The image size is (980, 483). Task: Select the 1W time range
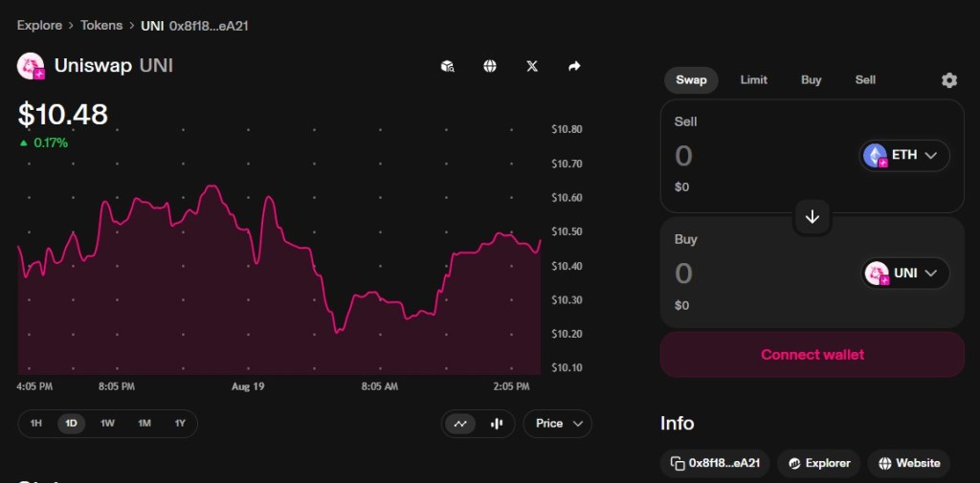[107, 423]
